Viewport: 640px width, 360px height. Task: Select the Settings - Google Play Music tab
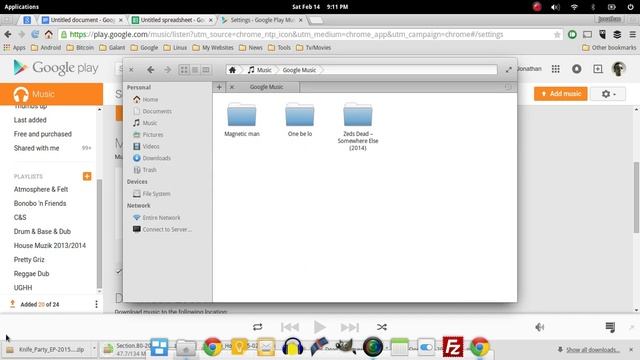click(262, 20)
